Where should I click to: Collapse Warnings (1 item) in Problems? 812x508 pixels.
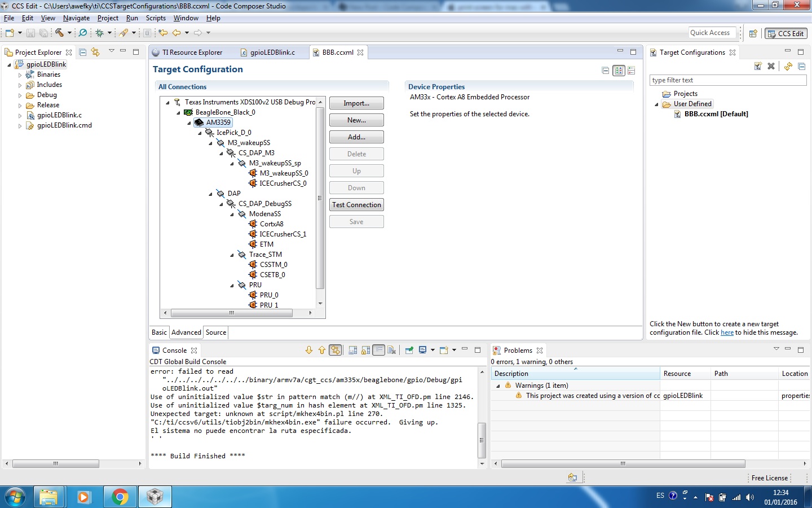(498, 386)
